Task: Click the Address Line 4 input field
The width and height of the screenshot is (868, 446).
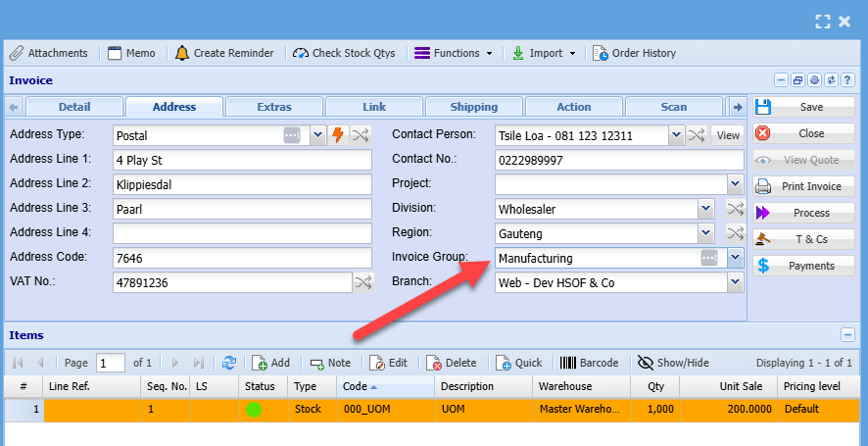Action: pos(242,233)
